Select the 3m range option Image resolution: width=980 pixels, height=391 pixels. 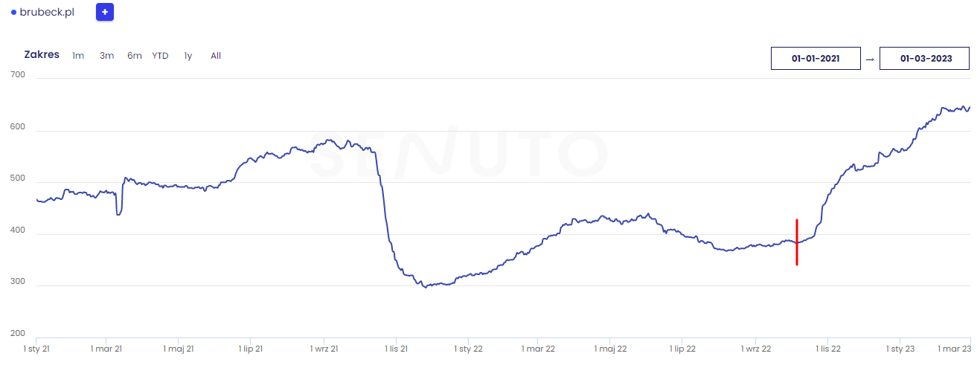click(x=106, y=56)
